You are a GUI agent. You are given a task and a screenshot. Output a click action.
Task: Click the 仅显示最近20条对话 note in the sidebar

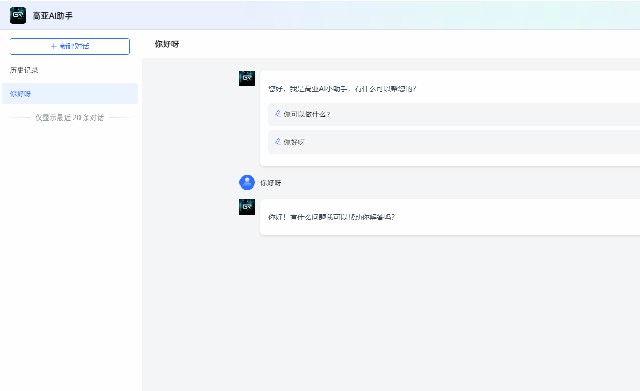pyautogui.click(x=70, y=118)
